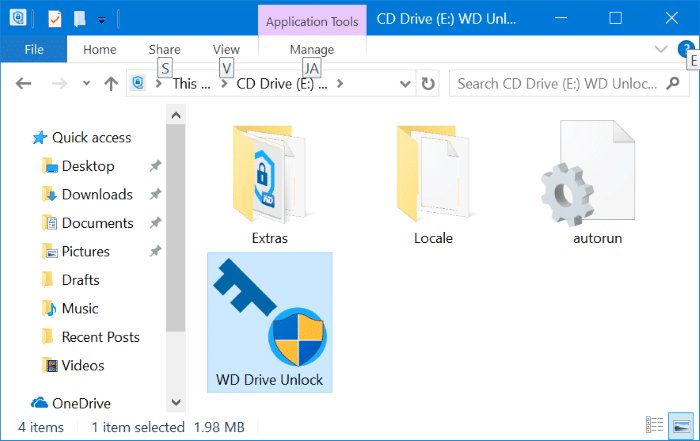Select OneDrive in the navigation pane
This screenshot has height=441, width=700.
(71, 404)
